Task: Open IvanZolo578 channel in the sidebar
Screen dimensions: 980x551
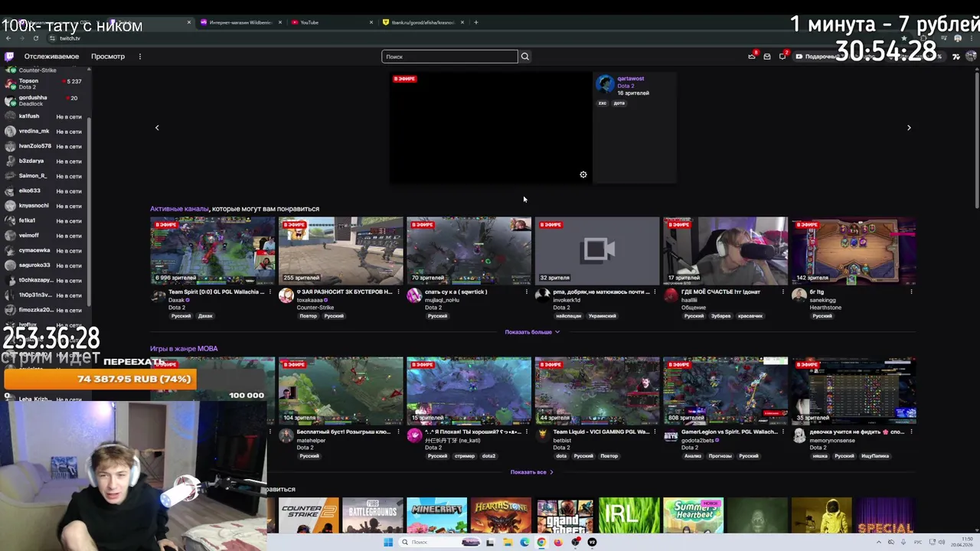Action: click(46, 146)
